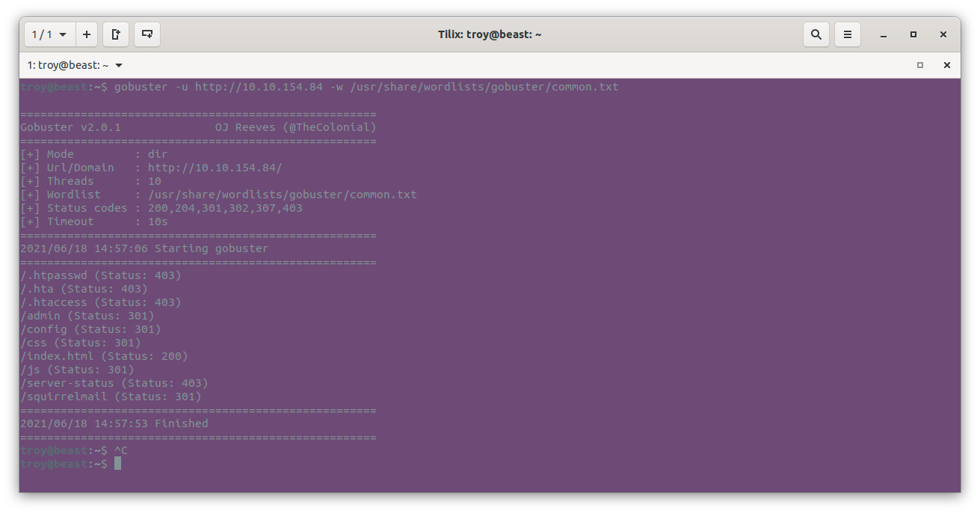Click the '/admin (Status: 301)' result
The width and height of the screenshot is (980, 514).
pyautogui.click(x=87, y=316)
